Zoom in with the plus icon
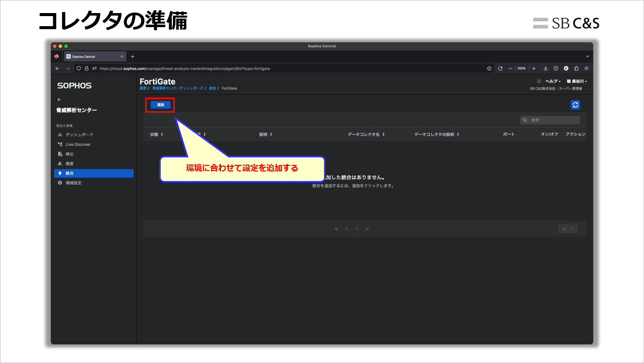The image size is (644, 363). pos(533,68)
